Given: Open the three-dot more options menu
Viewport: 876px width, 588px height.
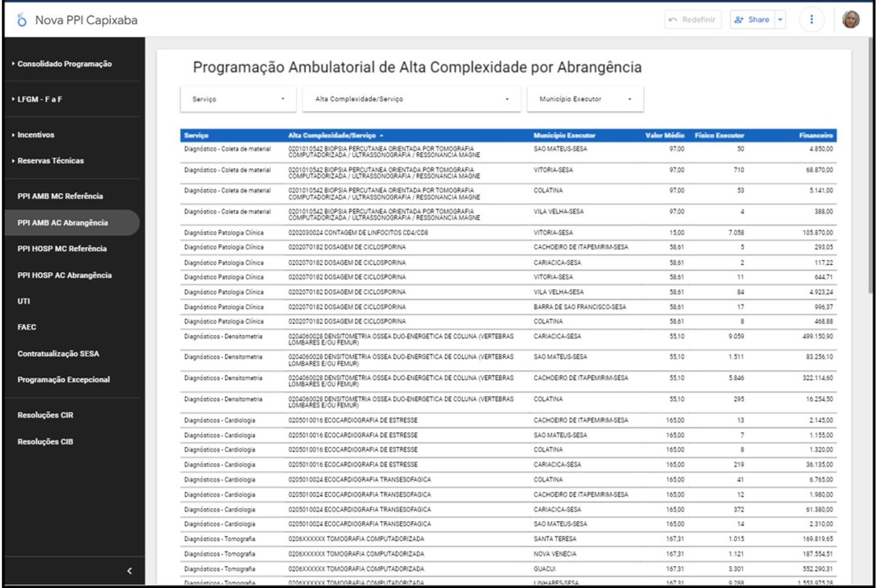Looking at the screenshot, I should click(x=811, y=19).
